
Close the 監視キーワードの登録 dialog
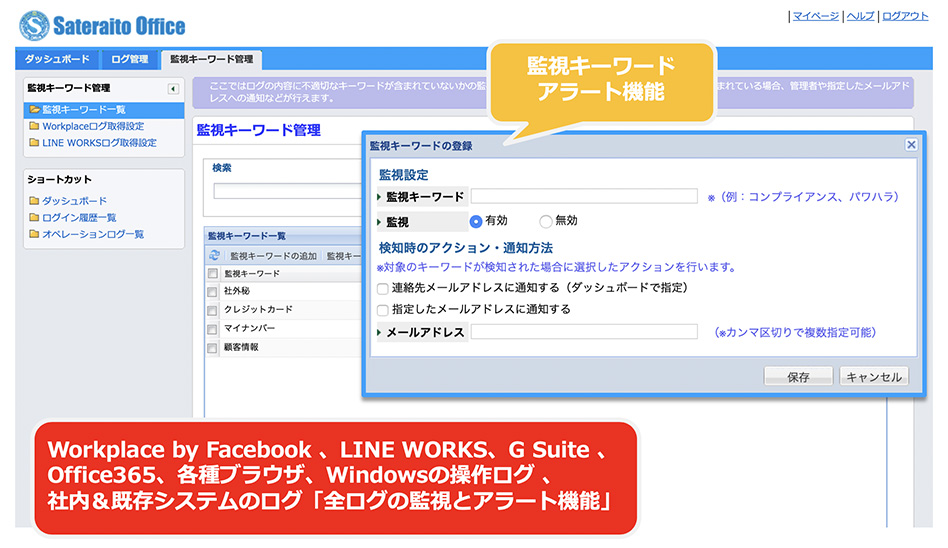click(911, 145)
